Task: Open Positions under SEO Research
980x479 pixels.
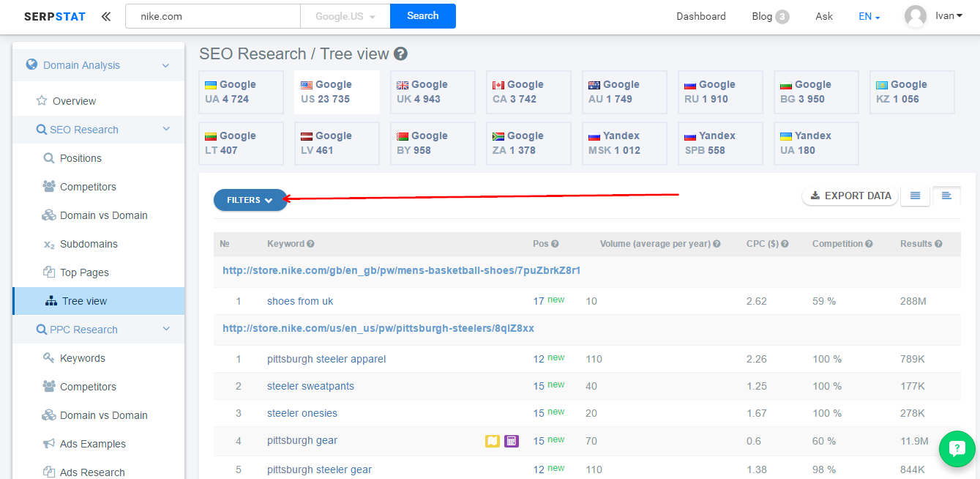Action: click(x=81, y=158)
